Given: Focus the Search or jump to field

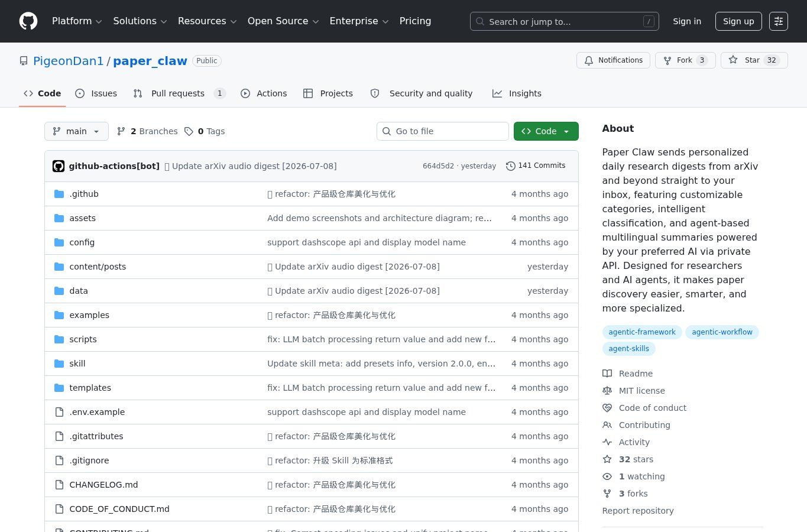Looking at the screenshot, I should coord(564,21).
